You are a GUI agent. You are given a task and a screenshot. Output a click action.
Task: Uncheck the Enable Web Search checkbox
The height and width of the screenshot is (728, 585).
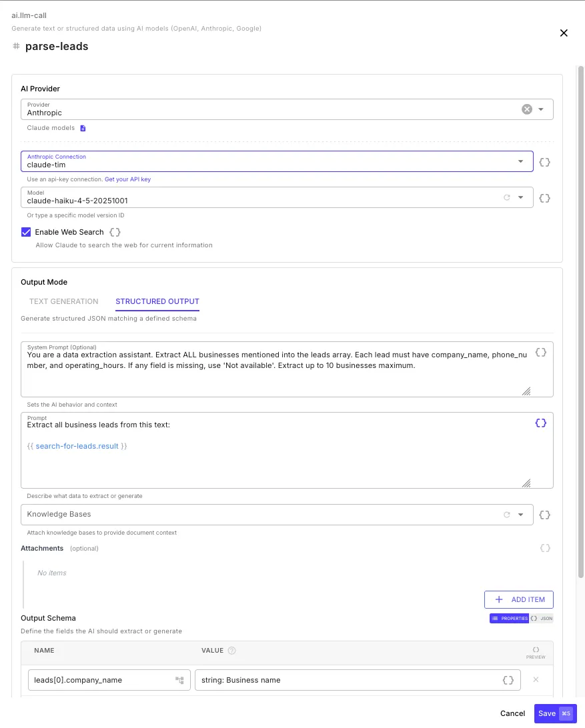click(25, 232)
